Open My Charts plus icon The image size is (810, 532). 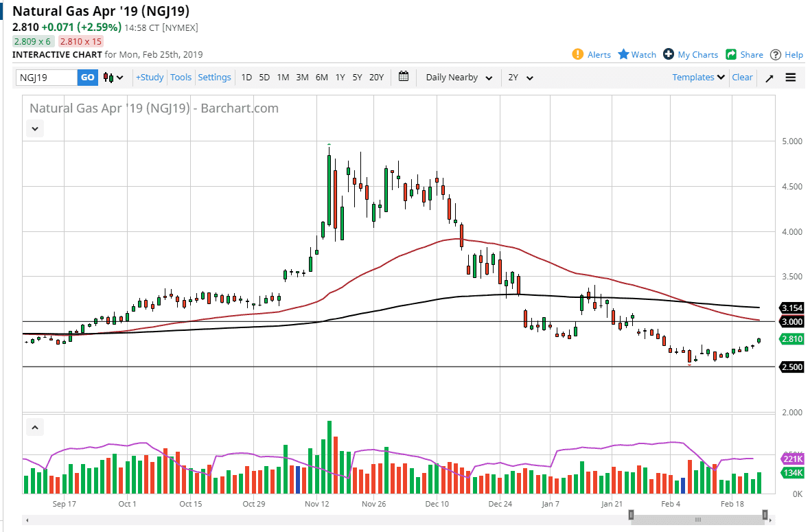[669, 54]
